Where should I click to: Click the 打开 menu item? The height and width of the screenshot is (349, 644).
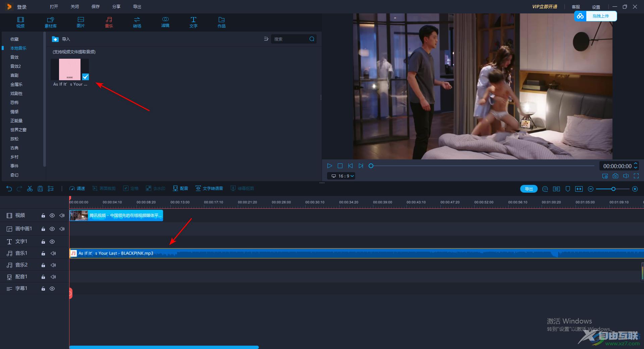click(x=54, y=6)
